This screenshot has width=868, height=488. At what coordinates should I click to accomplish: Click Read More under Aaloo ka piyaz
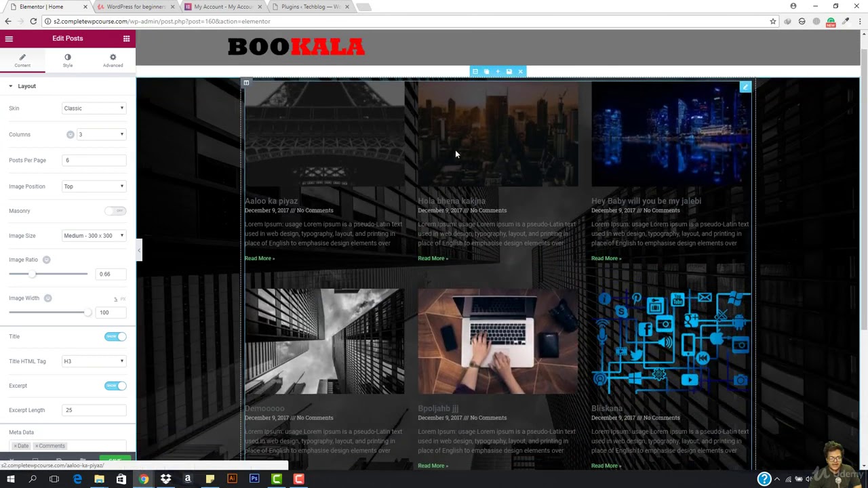tap(260, 258)
